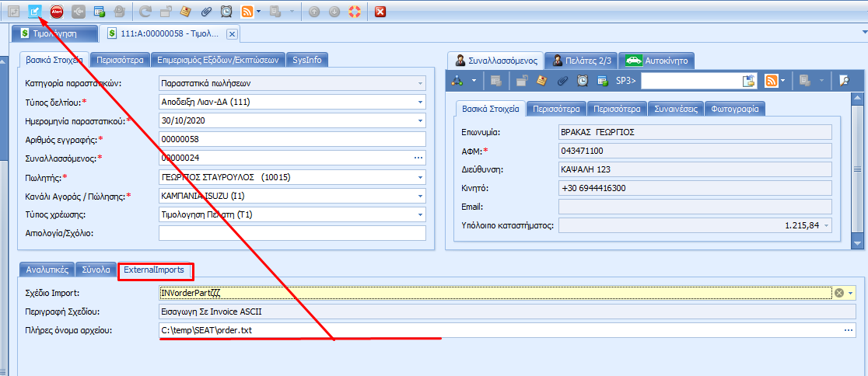Screen dimensions: 868x376
Task: Click browse ellipsis for Πλήρες όνομα αρχείου
Action: pyautogui.click(x=849, y=331)
